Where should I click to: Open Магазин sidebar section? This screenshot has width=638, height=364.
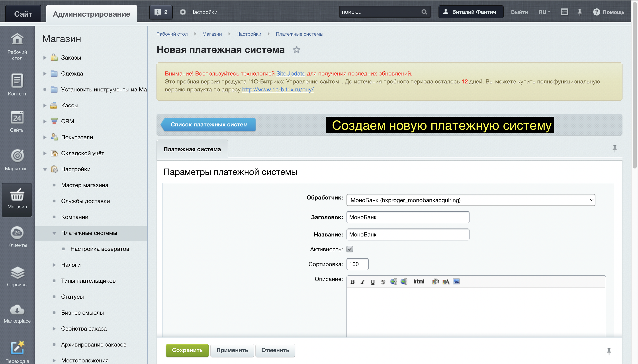point(17,199)
